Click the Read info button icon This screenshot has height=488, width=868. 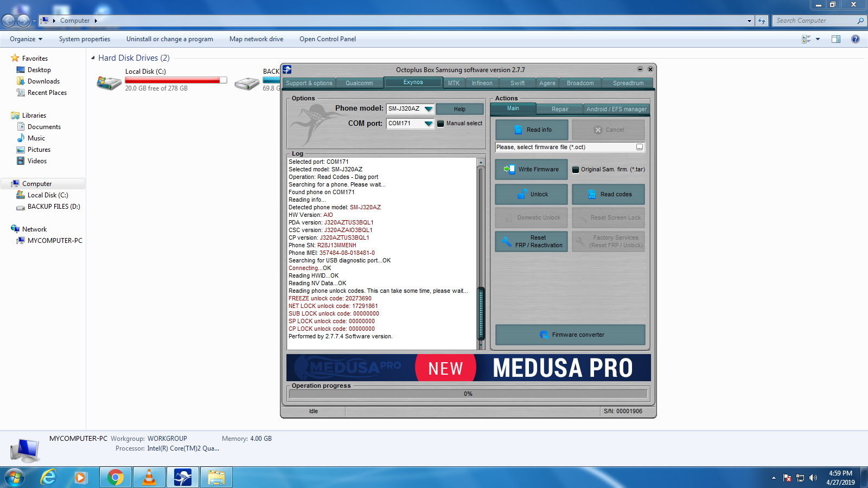[518, 130]
